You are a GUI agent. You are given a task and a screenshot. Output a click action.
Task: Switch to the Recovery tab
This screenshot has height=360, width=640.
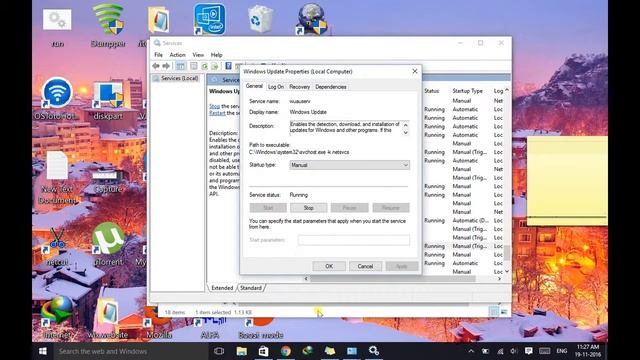[299, 87]
